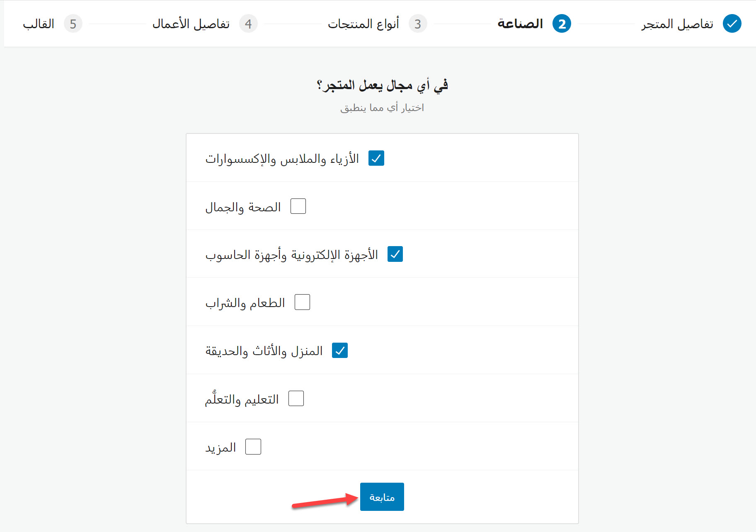The image size is (756, 532).
Task: Click the step 3 number circle
Action: coord(418,24)
